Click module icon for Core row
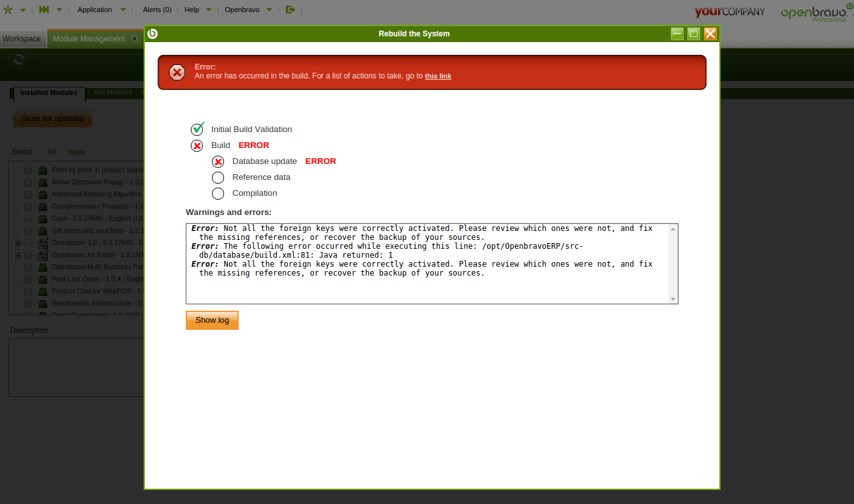The height and width of the screenshot is (504, 854). click(x=43, y=219)
